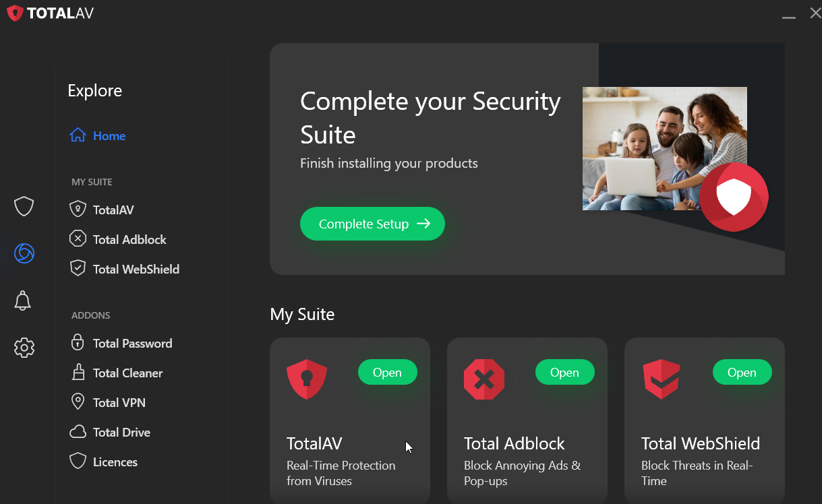Image resolution: width=822 pixels, height=504 pixels.
Task: Click the Total Adblock card title
Action: (x=515, y=443)
